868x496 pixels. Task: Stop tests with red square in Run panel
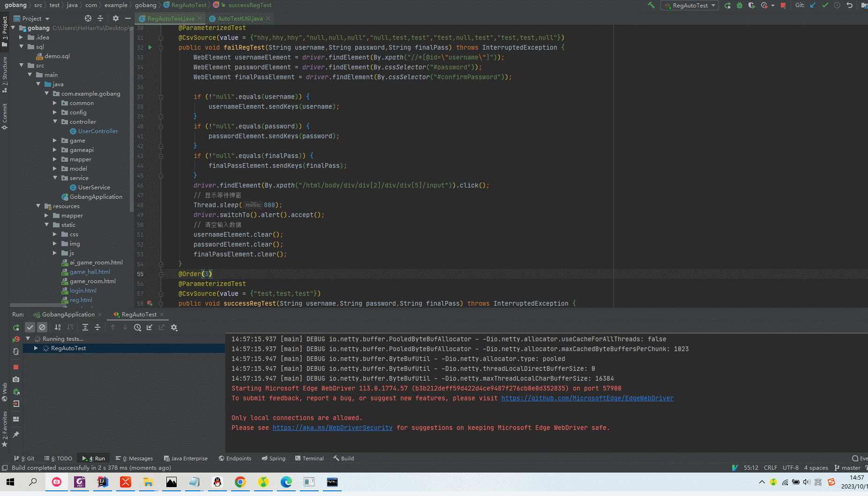(x=16, y=367)
